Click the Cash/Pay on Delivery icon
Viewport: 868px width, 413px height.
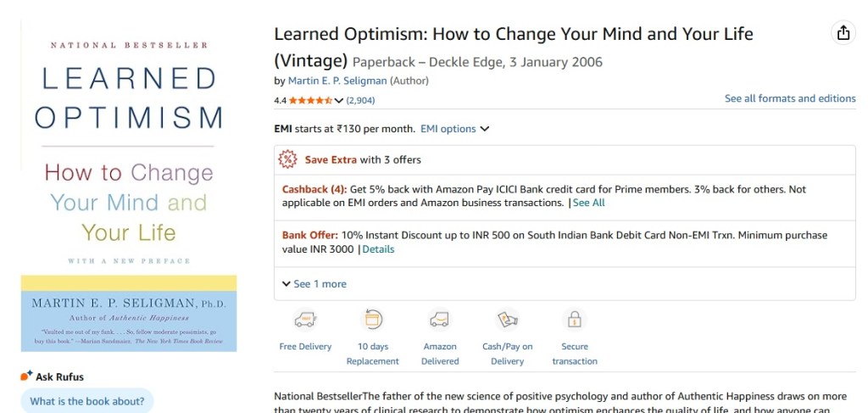pos(507,320)
